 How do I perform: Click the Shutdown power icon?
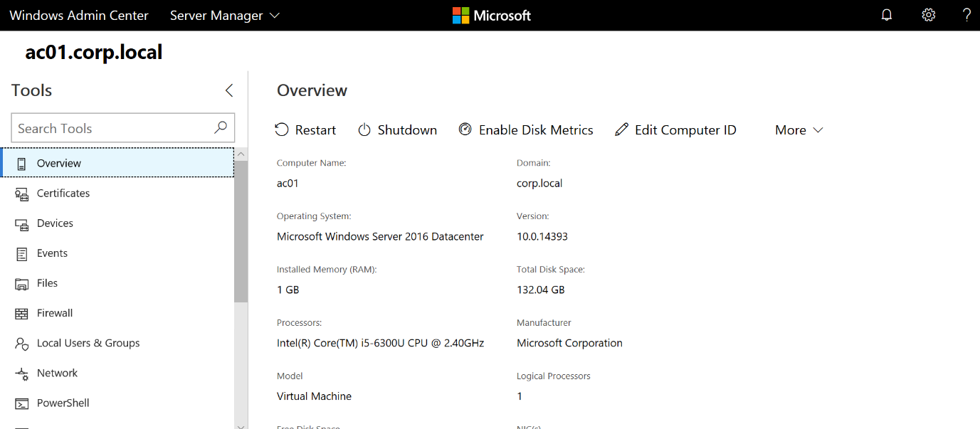click(x=364, y=129)
